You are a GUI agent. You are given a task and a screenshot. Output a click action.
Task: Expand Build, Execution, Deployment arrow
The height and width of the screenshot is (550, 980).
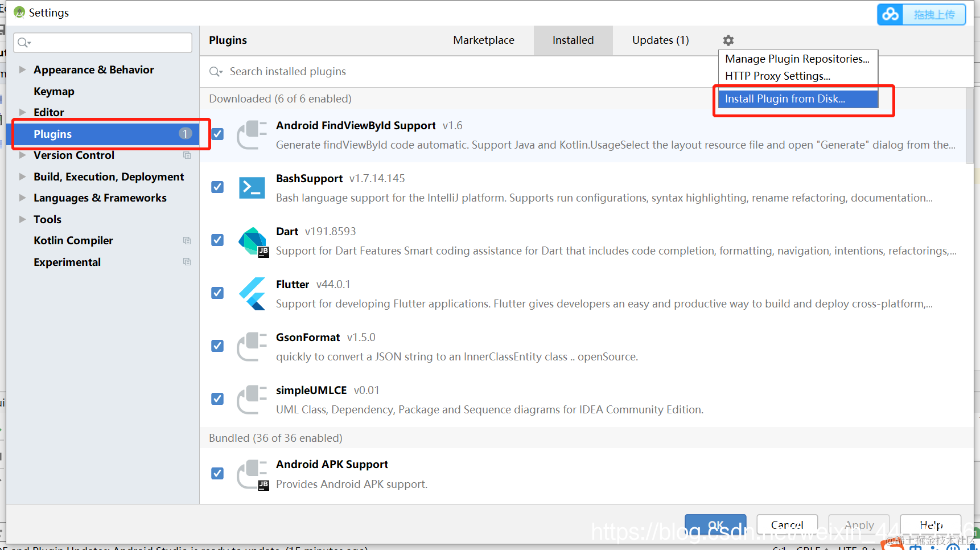coord(22,177)
